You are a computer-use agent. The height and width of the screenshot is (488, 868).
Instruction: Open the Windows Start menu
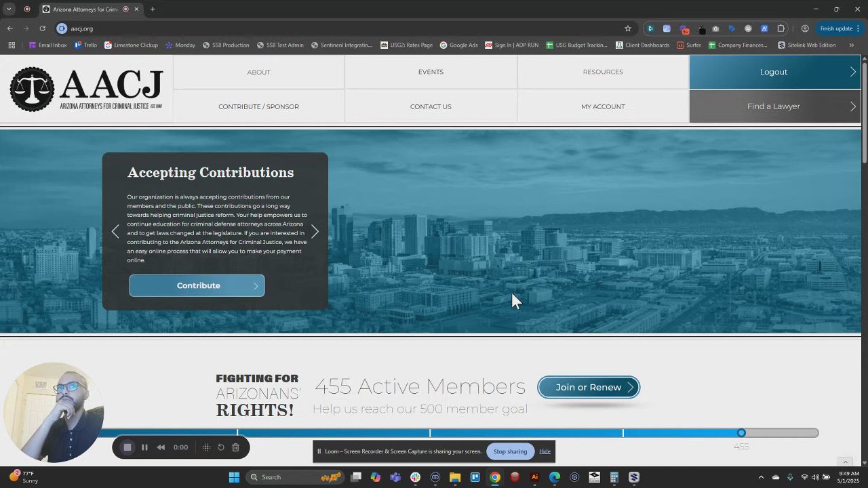click(x=234, y=477)
